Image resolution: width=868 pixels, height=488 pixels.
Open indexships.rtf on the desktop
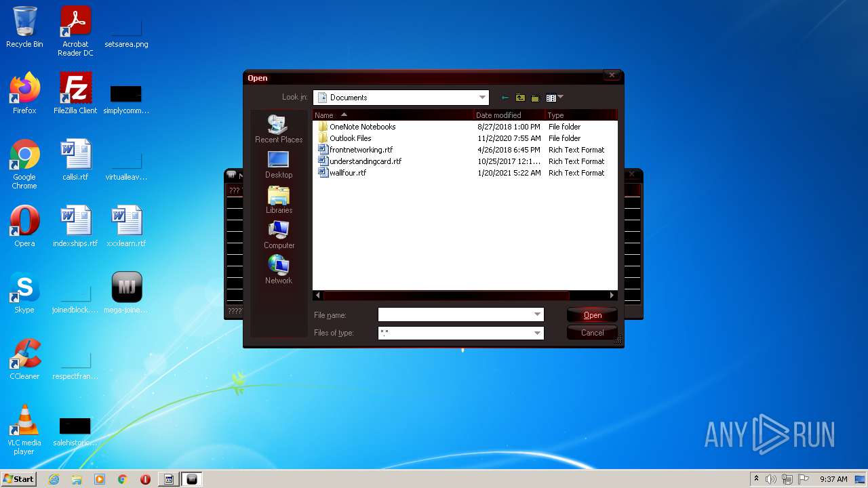75,226
